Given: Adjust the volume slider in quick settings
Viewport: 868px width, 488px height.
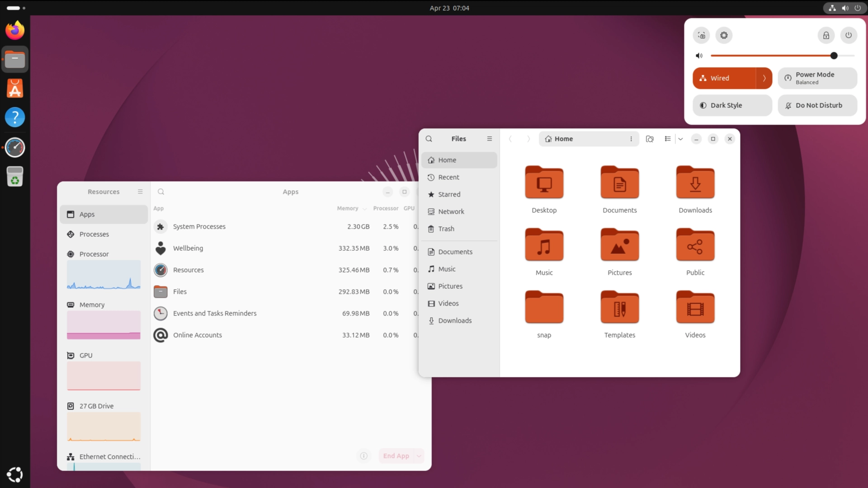Looking at the screenshot, I should tap(834, 56).
